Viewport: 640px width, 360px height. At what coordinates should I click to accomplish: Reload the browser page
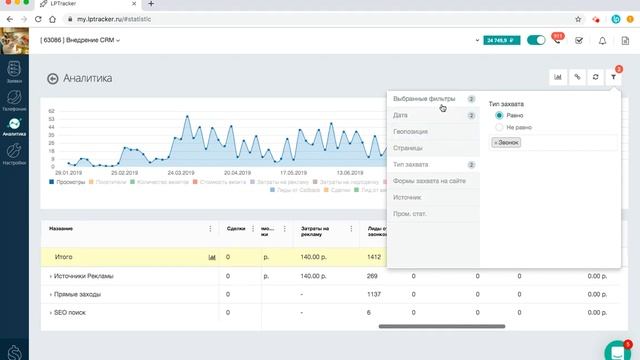coord(38,19)
